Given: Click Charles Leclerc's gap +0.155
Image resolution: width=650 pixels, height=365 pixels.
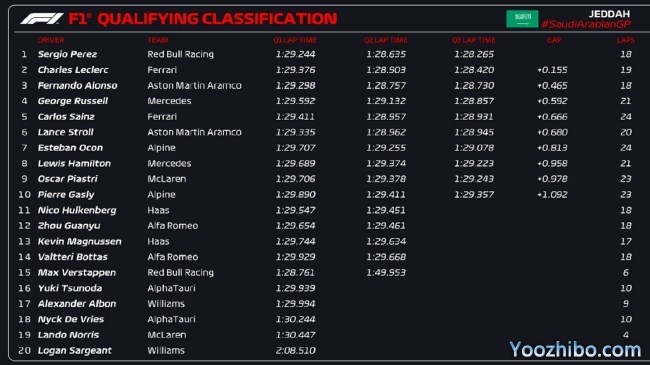Looking at the screenshot, I should [x=552, y=70].
